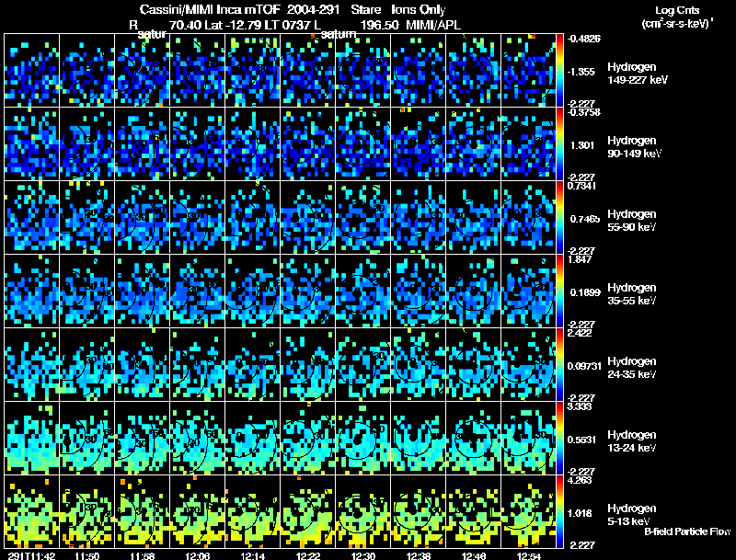Click the color bar beside Hydrogen 5-13 keV
This screenshot has height=560, width=736.
click(559, 512)
